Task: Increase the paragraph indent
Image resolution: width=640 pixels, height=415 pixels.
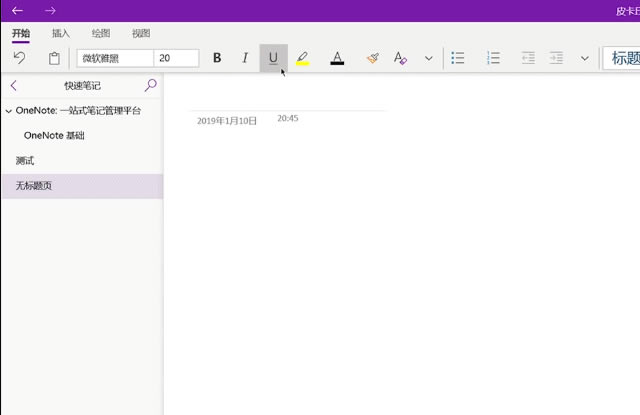Action: (x=556, y=58)
